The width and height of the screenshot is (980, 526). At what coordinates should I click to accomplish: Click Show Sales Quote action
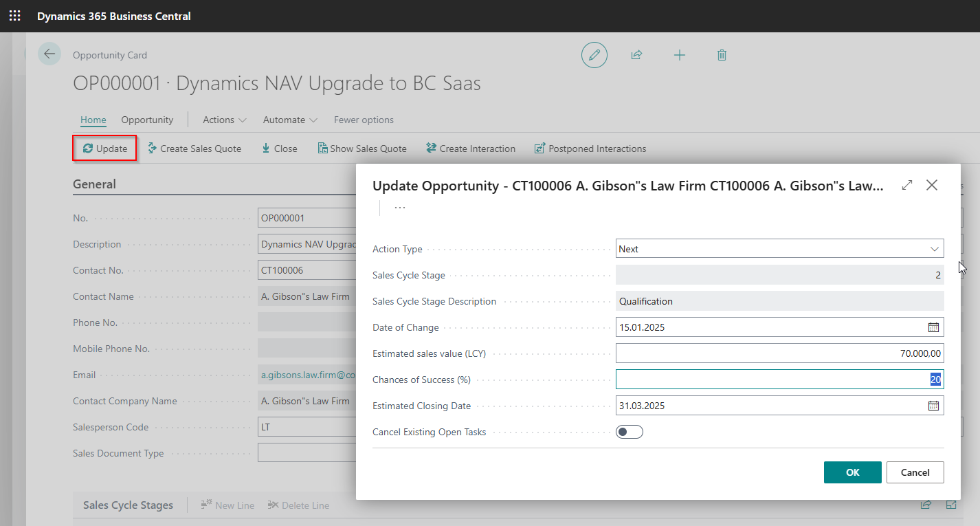362,149
